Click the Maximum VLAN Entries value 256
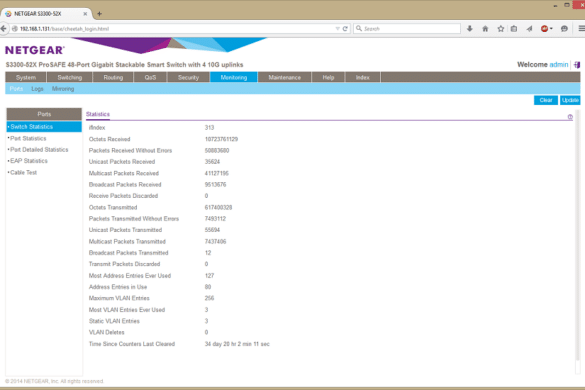The height and width of the screenshot is (390, 585). 209,298
